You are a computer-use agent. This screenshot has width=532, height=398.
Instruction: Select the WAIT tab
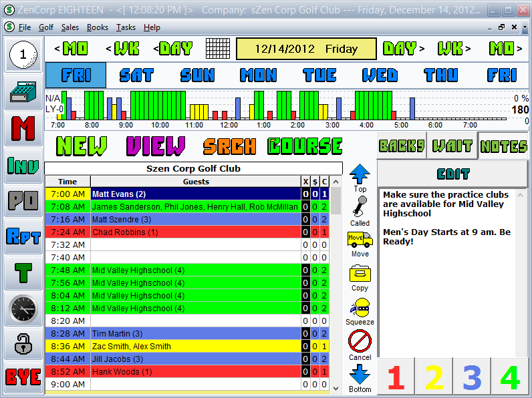pyautogui.click(x=452, y=146)
